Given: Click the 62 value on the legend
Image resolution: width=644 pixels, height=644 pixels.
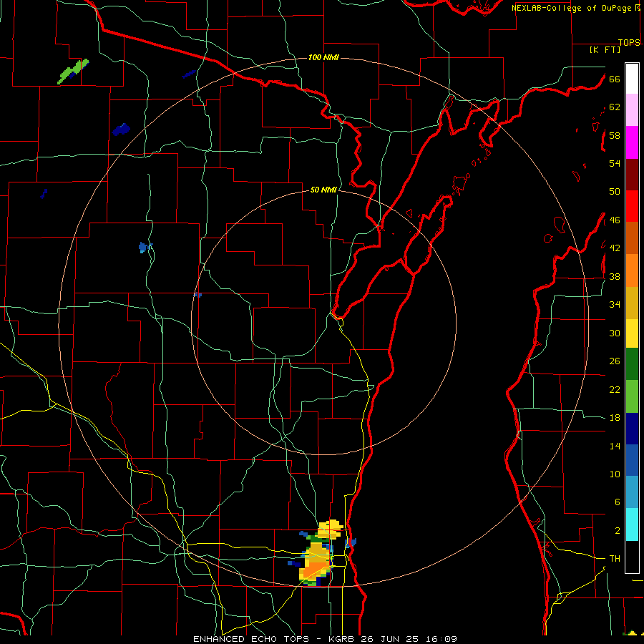Looking at the screenshot, I should [615, 107].
